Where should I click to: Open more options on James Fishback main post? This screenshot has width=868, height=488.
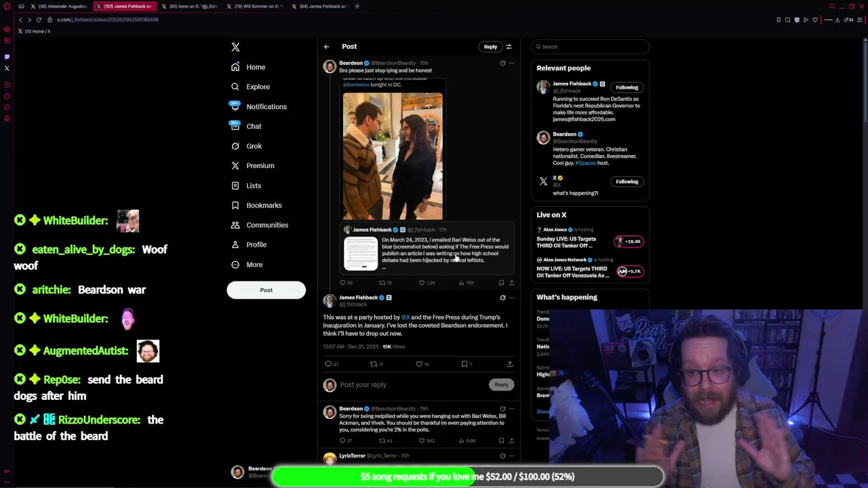tap(511, 298)
